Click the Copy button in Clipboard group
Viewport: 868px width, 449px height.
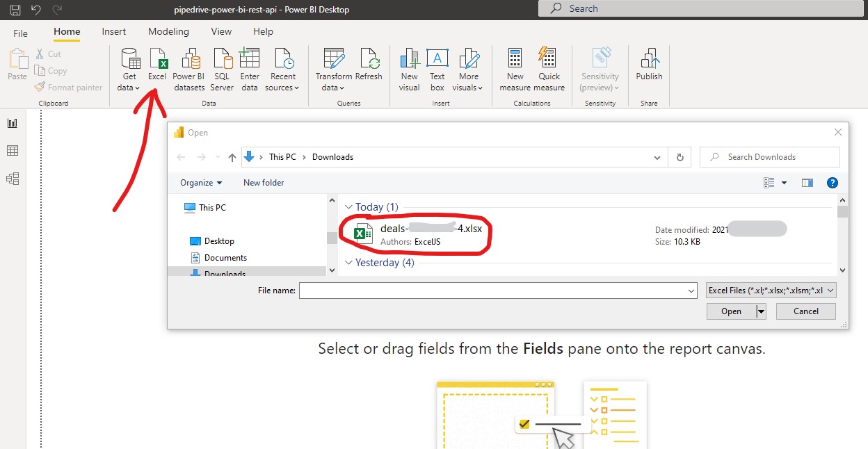click(51, 71)
